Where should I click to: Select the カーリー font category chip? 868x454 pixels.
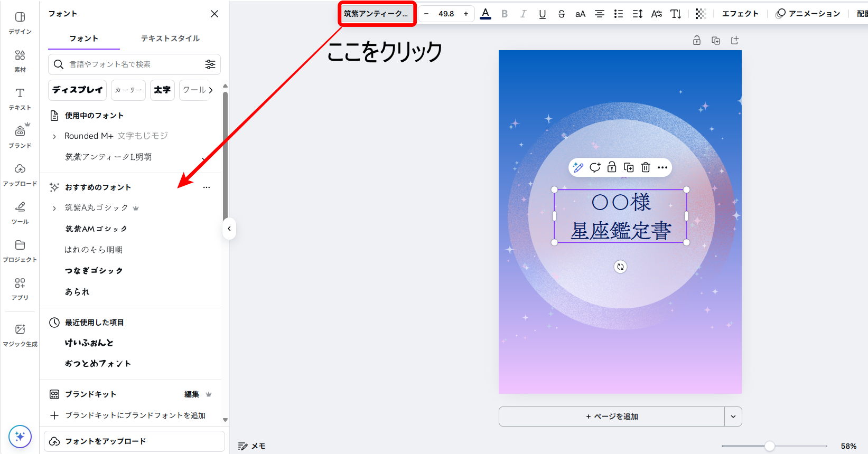coord(128,90)
